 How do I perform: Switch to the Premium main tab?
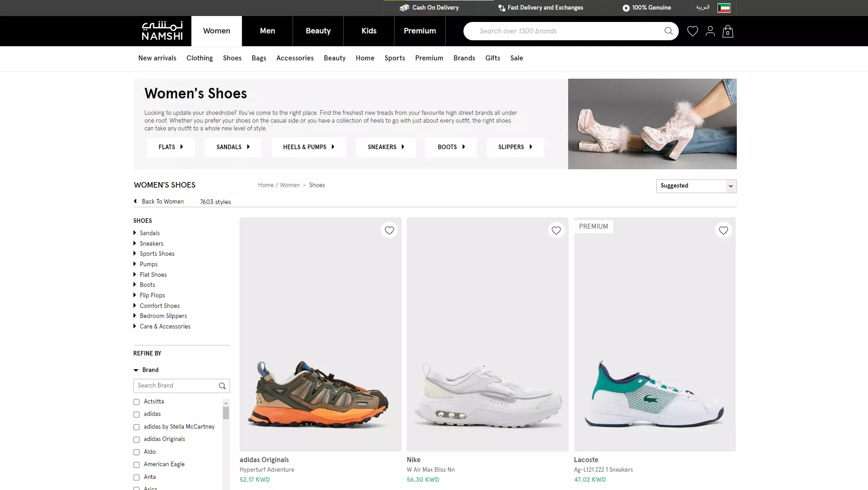[x=420, y=31]
